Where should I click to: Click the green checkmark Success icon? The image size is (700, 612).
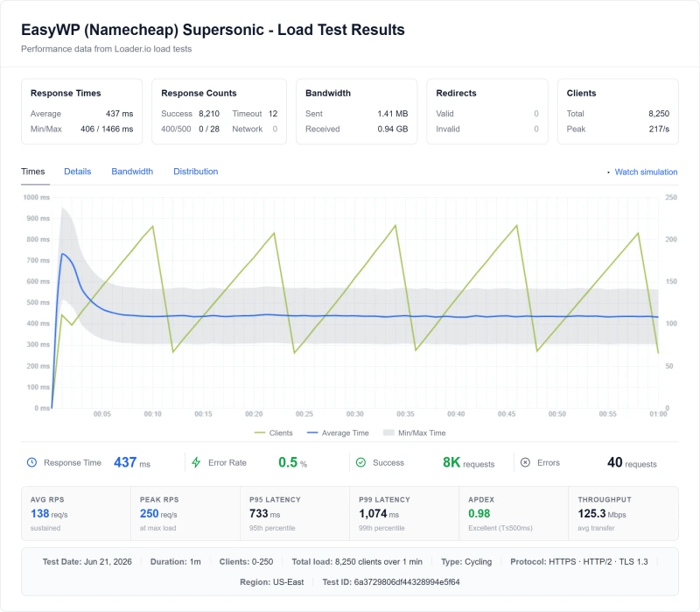(360, 462)
